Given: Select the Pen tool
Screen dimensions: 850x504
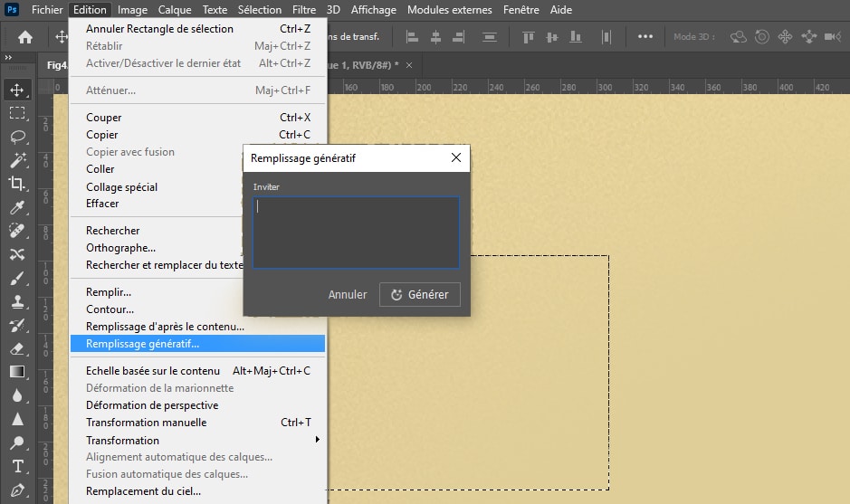Looking at the screenshot, I should [17, 490].
